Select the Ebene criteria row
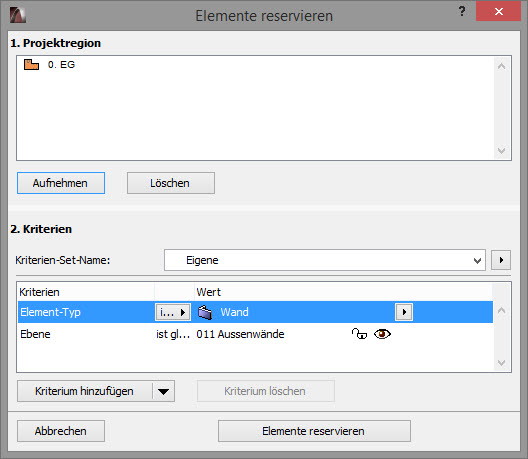 point(255,334)
